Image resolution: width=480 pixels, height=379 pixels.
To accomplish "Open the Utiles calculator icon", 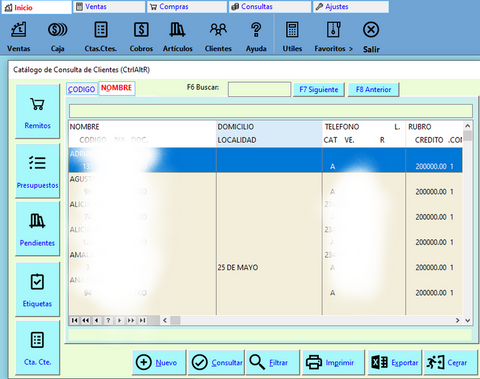I will [292, 30].
